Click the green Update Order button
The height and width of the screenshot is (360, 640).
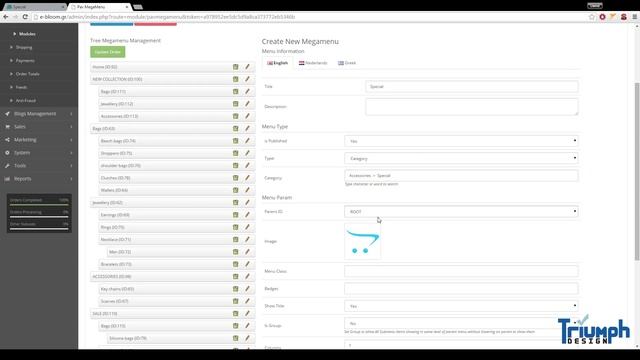(108, 52)
